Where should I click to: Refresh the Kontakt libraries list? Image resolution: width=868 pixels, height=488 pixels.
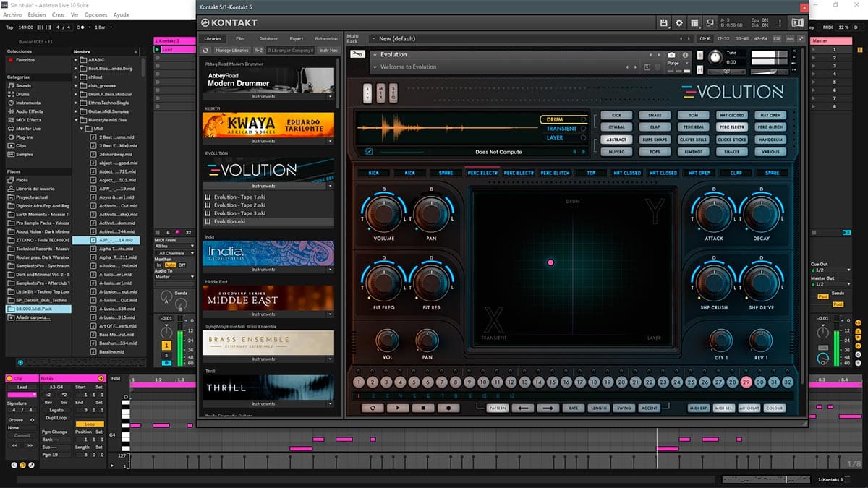(x=206, y=51)
